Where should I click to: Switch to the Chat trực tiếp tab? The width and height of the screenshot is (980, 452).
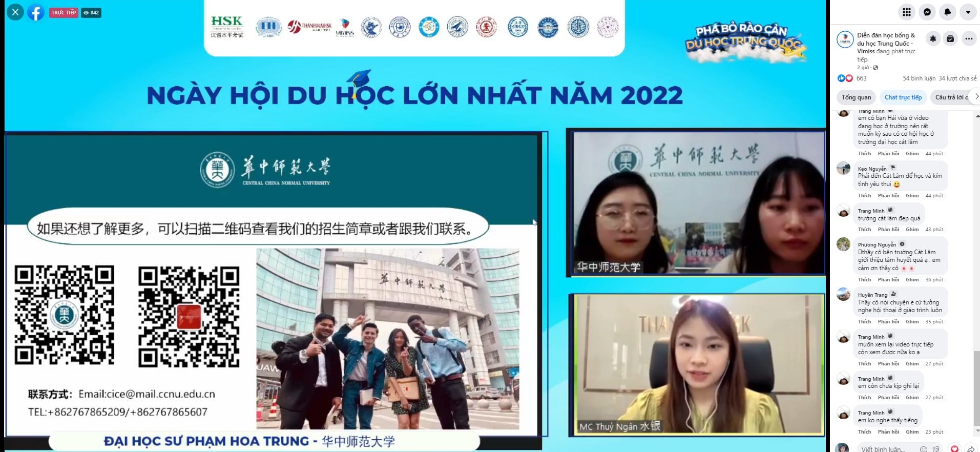[x=903, y=97]
